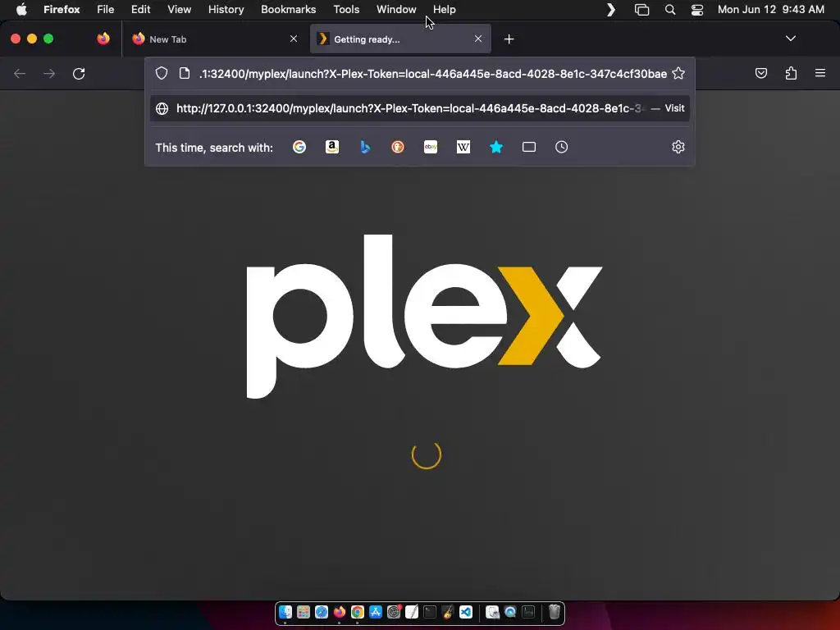Open Control Center in menu bar
840x630 pixels.
(x=697, y=10)
